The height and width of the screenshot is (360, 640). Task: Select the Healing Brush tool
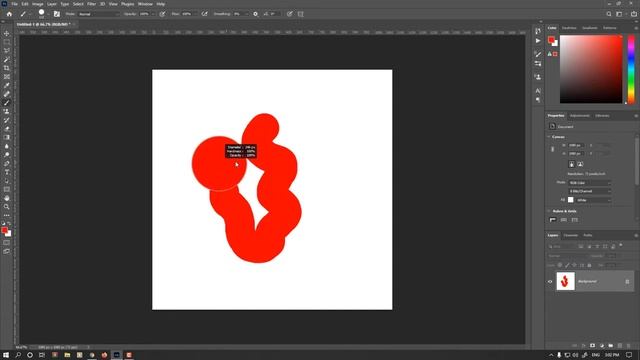click(x=7, y=94)
